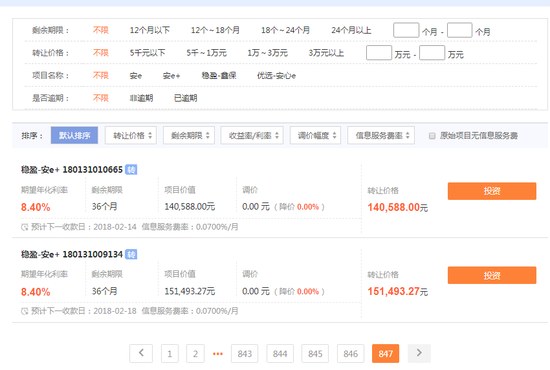This screenshot has height=370, width=550.
Task: Click clock icon beside 2018-02-14 payment date
Action: 24,227
